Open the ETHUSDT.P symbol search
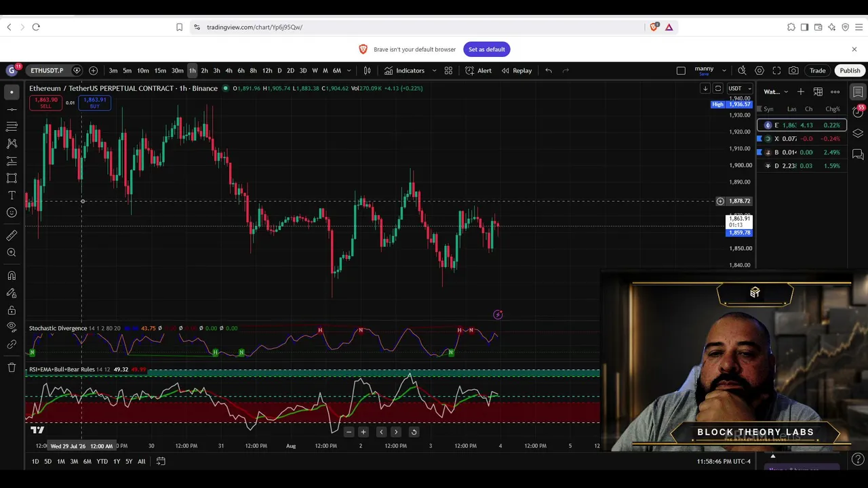 click(x=46, y=70)
